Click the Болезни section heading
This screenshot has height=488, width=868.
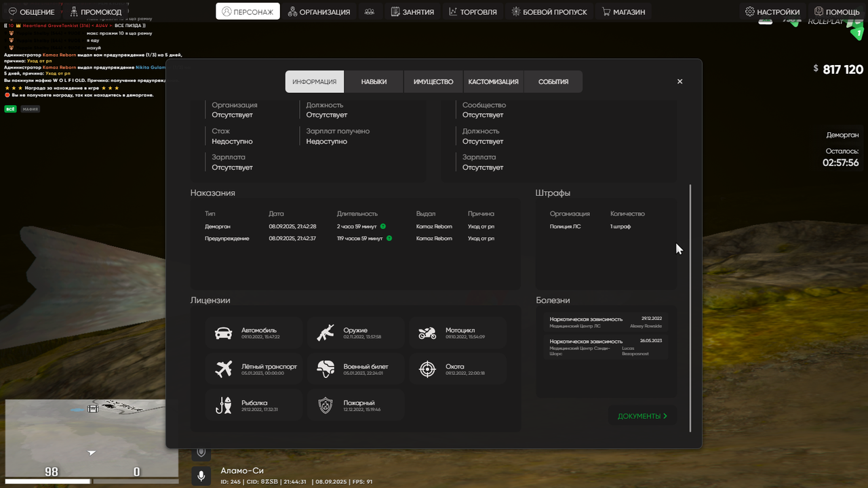click(x=553, y=300)
